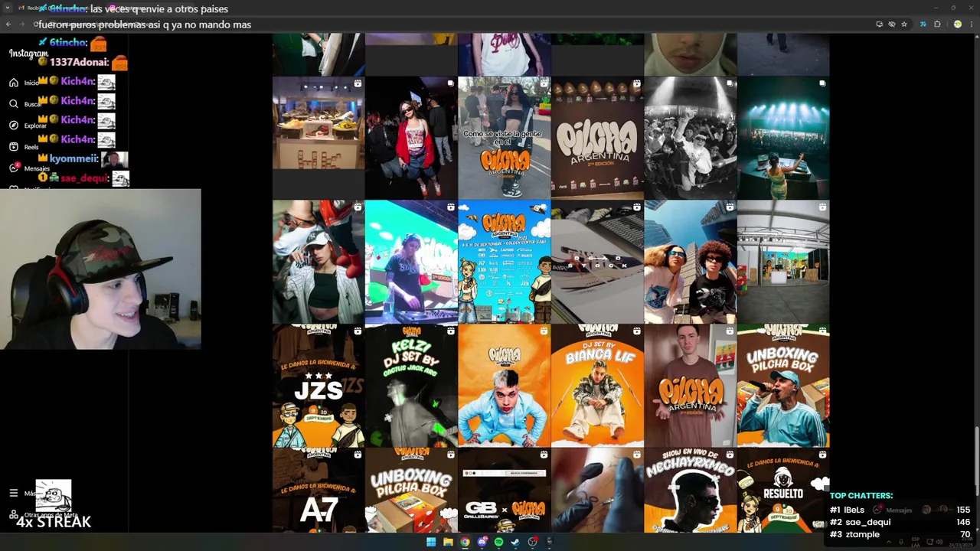Open File Explorer from the taskbar
Viewport: 980px width, 551px height.
coord(448,542)
